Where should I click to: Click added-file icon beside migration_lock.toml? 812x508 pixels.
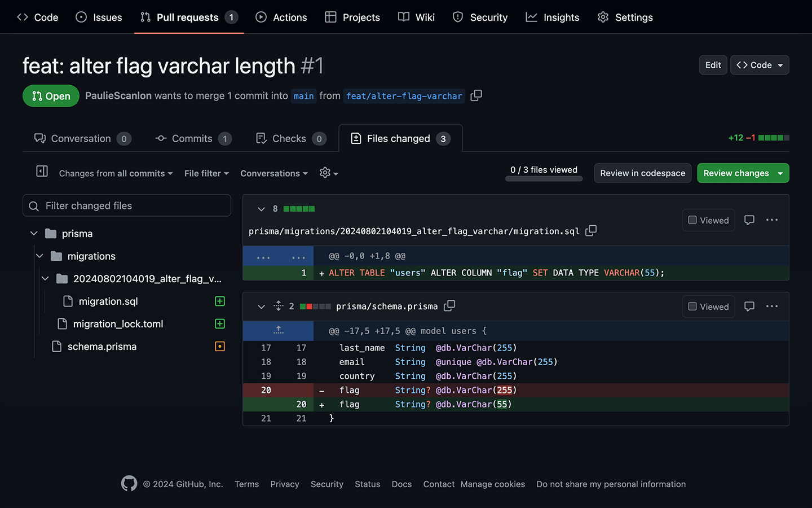pos(220,323)
